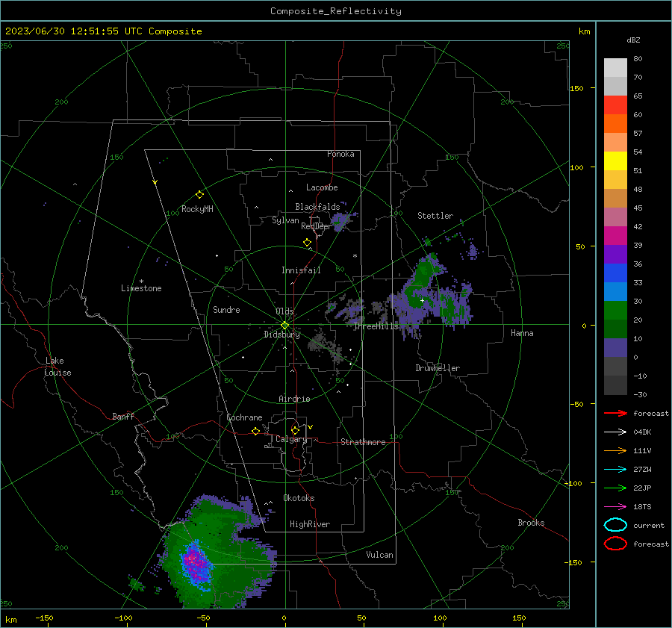
Task: Click the Composite_Reflectivity title
Action: tap(336, 11)
